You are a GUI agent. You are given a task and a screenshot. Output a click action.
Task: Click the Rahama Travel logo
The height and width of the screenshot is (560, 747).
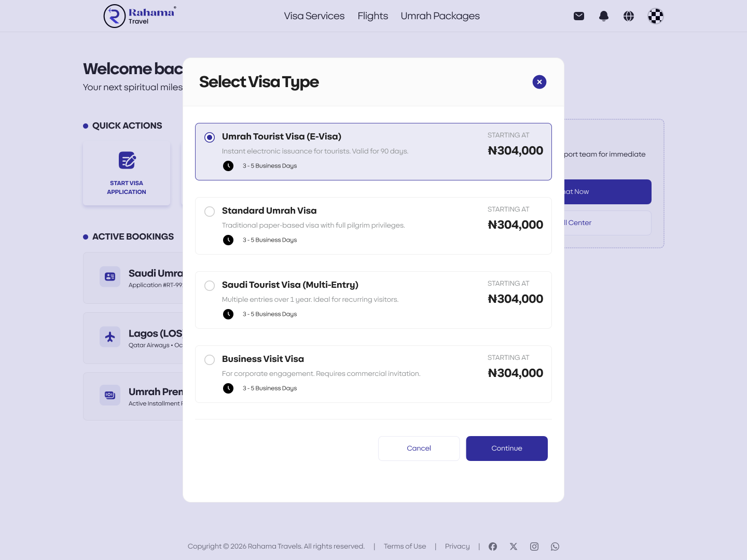[x=140, y=16]
